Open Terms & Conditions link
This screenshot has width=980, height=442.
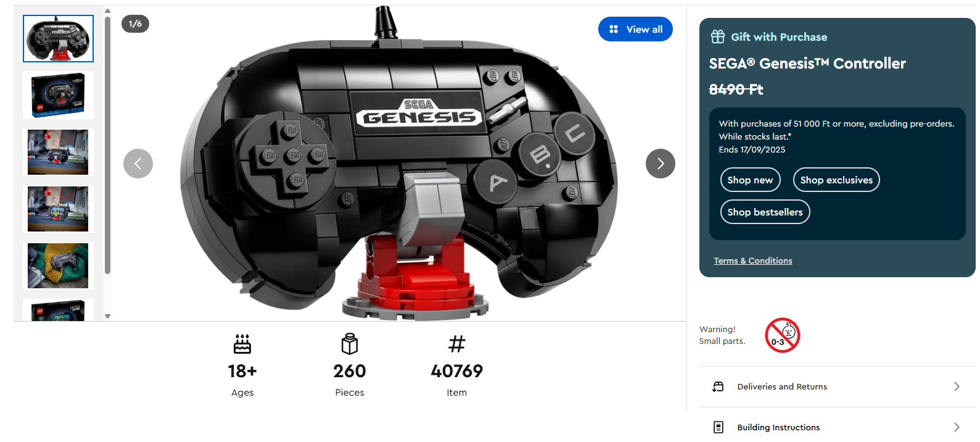[x=753, y=261]
